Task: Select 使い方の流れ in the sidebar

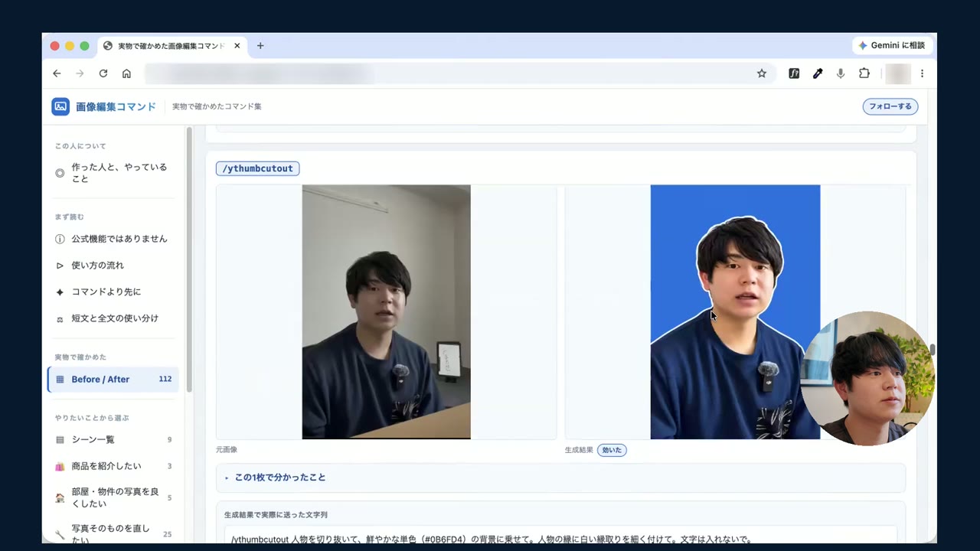Action: click(x=113, y=266)
